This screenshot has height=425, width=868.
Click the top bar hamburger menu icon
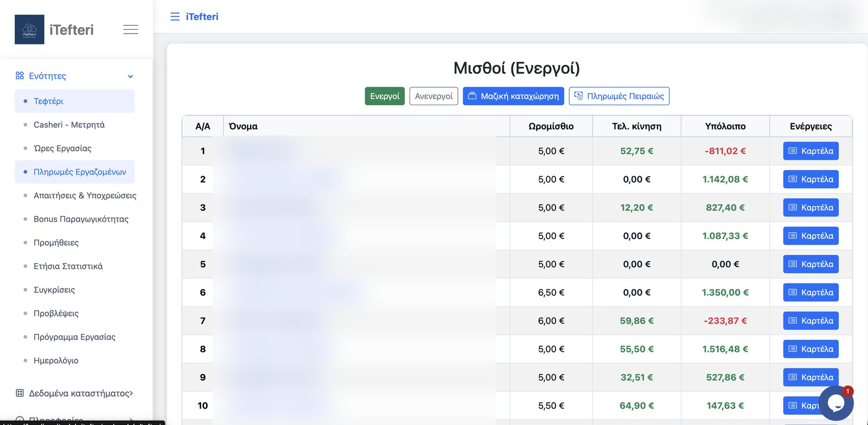tap(175, 17)
